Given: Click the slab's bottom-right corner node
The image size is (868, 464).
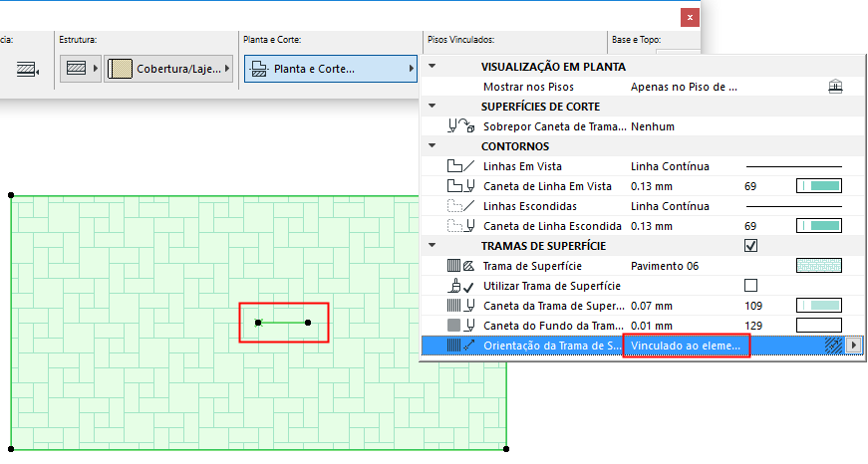Looking at the screenshot, I should tap(506, 449).
